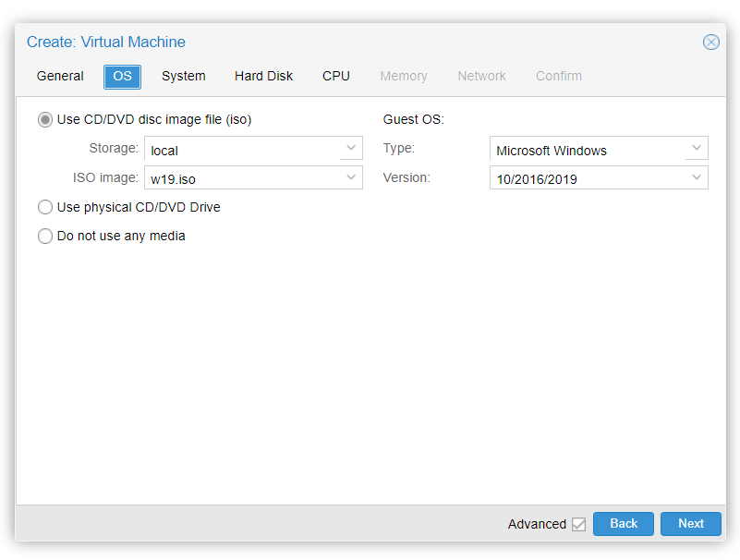Expand the Storage dropdown arrow
Screen dimensions: 740x560
tap(351, 148)
